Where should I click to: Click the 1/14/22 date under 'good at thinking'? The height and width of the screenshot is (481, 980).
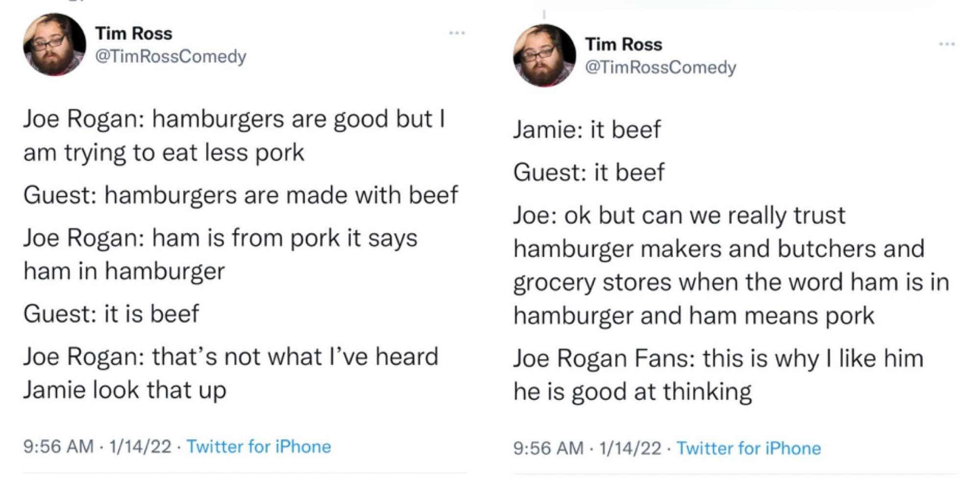click(630, 448)
